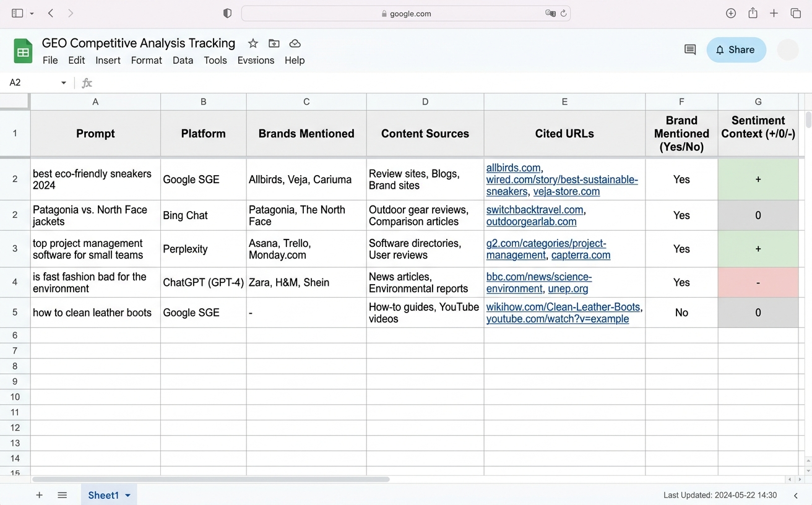
Task: Click the horizontal scrollbar
Action: click(211, 479)
